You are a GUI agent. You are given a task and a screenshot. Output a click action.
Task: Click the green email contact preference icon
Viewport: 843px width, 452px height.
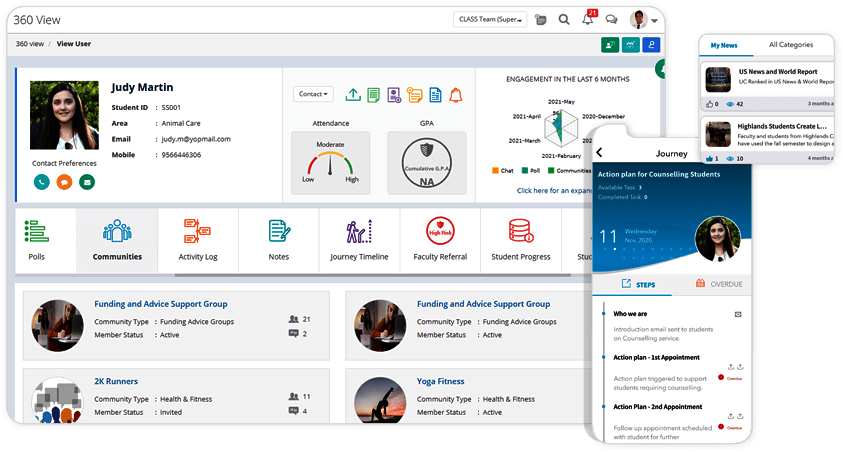87,182
